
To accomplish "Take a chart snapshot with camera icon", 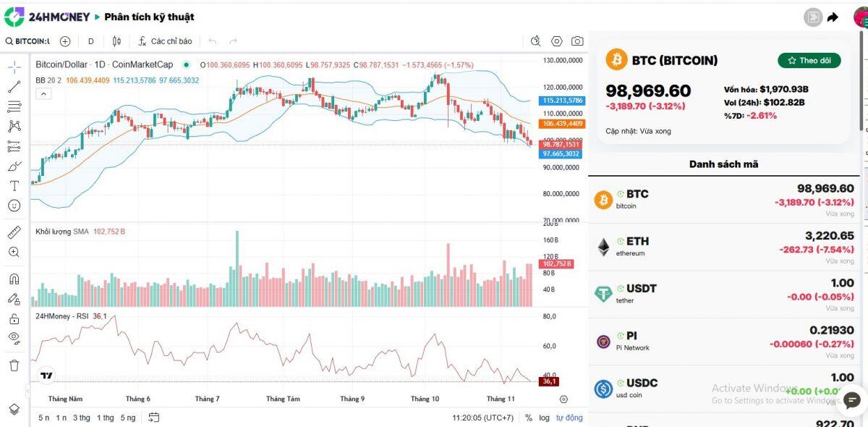I will [x=577, y=41].
